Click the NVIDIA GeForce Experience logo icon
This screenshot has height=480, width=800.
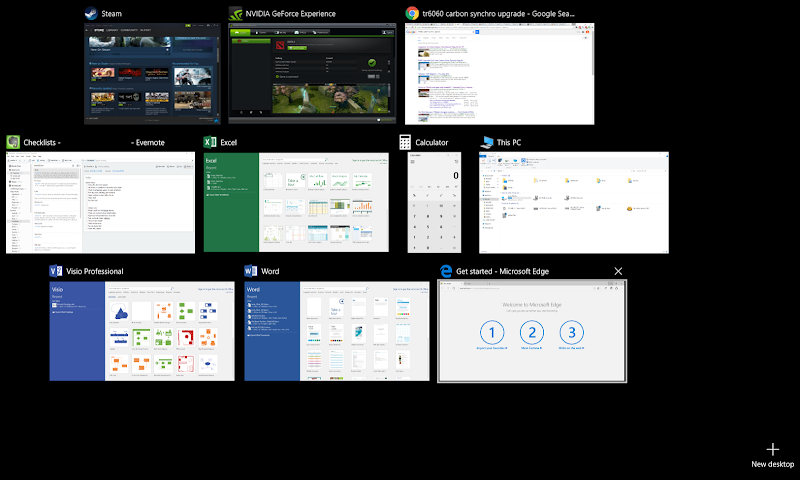pos(235,13)
